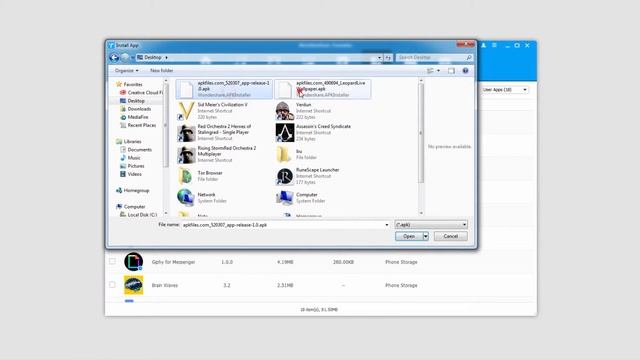Click New folder in the toolbar
Viewport: 640px width, 360px height.
pyautogui.click(x=162, y=71)
